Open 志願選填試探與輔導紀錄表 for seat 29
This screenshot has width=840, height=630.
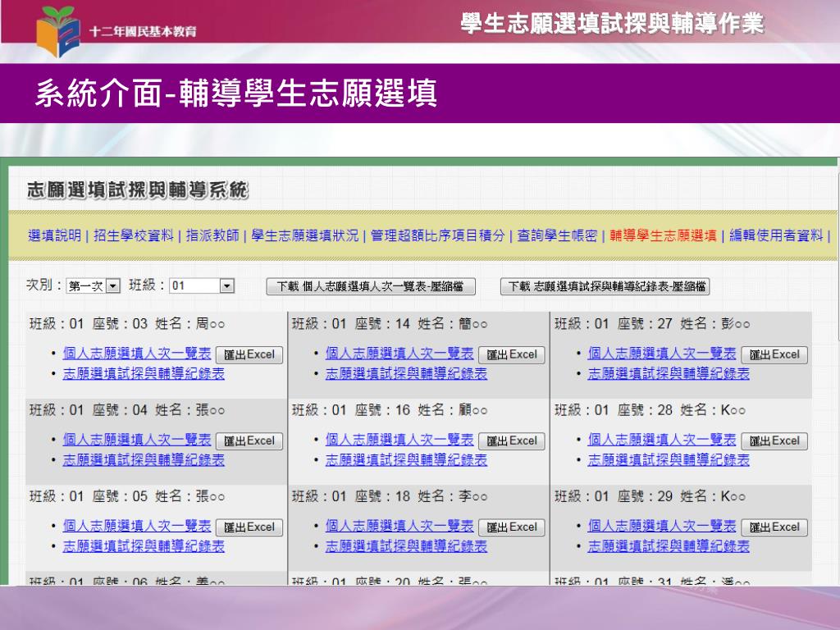(x=669, y=546)
